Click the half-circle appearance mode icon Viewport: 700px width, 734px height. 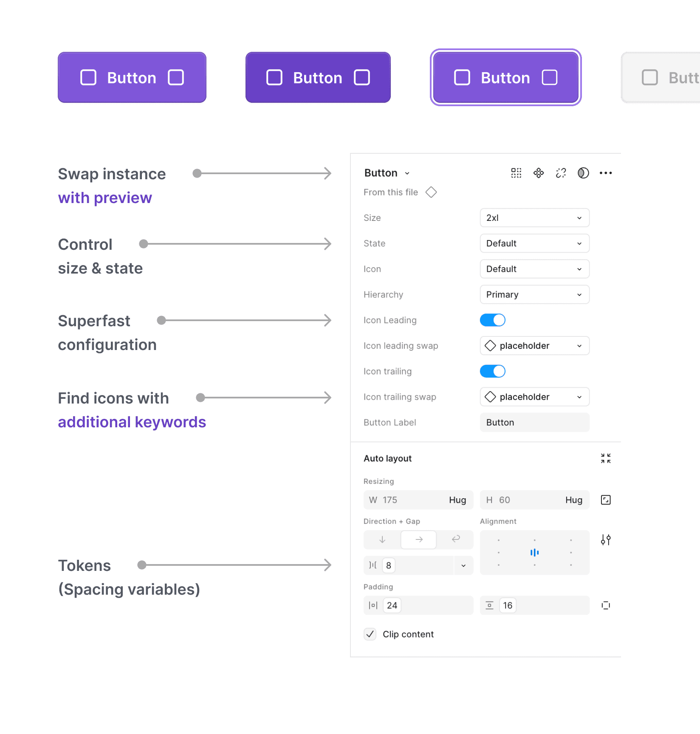pos(583,173)
